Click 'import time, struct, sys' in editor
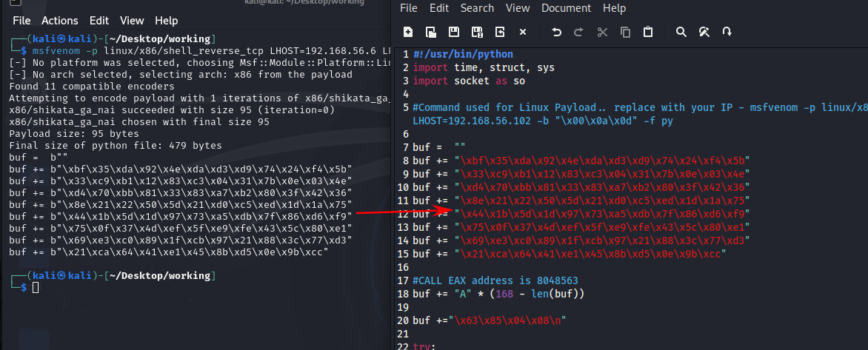This screenshot has height=350, width=868. [484, 67]
